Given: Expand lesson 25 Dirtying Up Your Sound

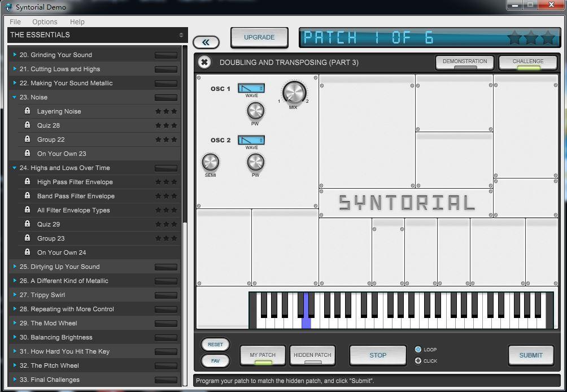Looking at the screenshot, I should (15, 267).
